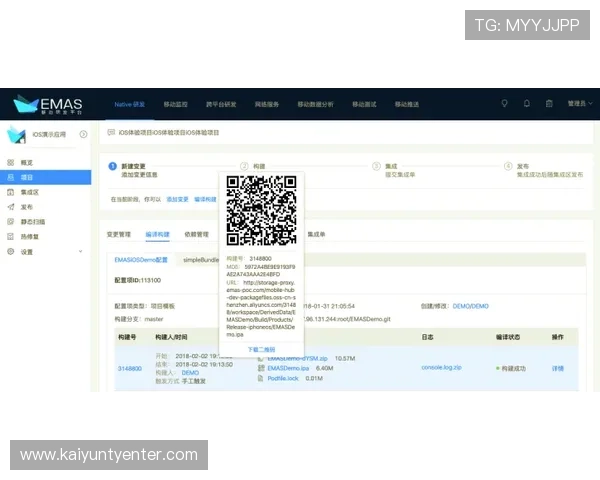Open the 移动数据分析 top menu
The width and height of the screenshot is (600, 480).
[316, 104]
